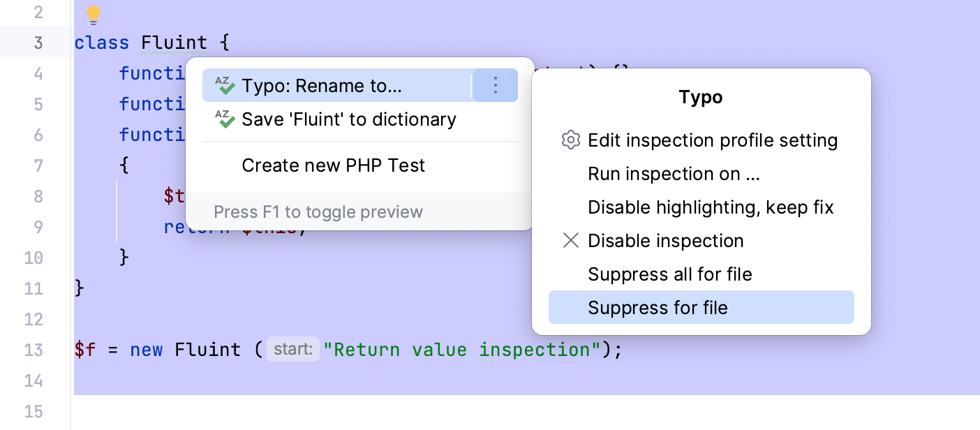Click the class name 'Fluint' in the code

(175, 42)
